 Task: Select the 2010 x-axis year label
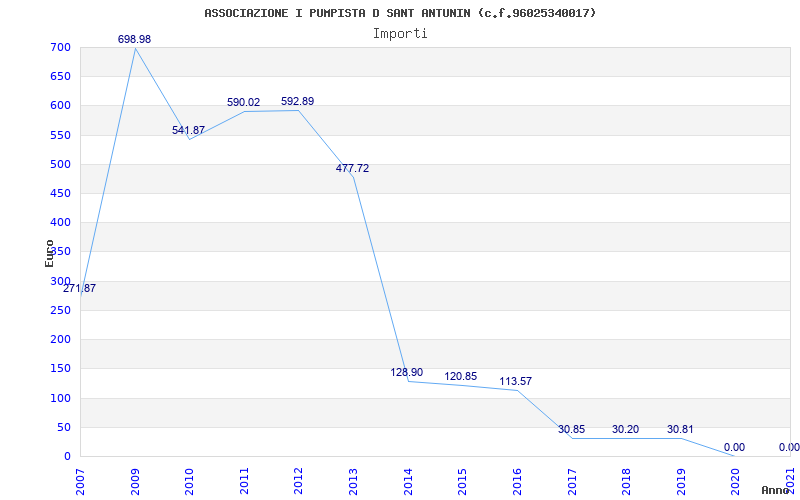189,482
